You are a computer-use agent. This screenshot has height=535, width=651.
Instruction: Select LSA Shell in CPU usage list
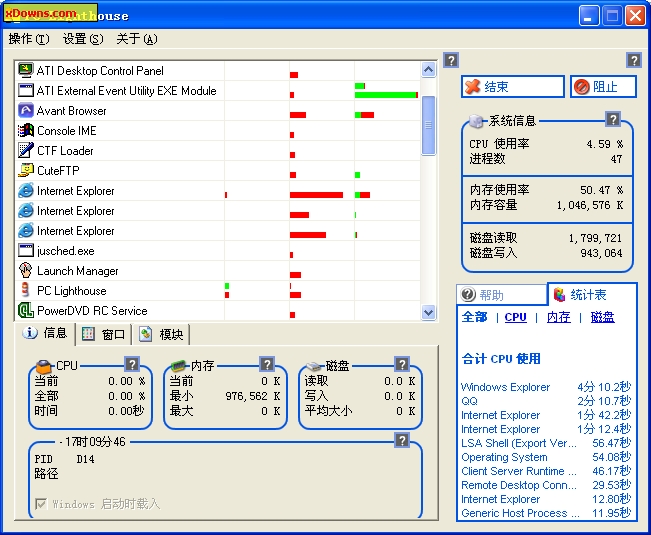click(x=519, y=443)
